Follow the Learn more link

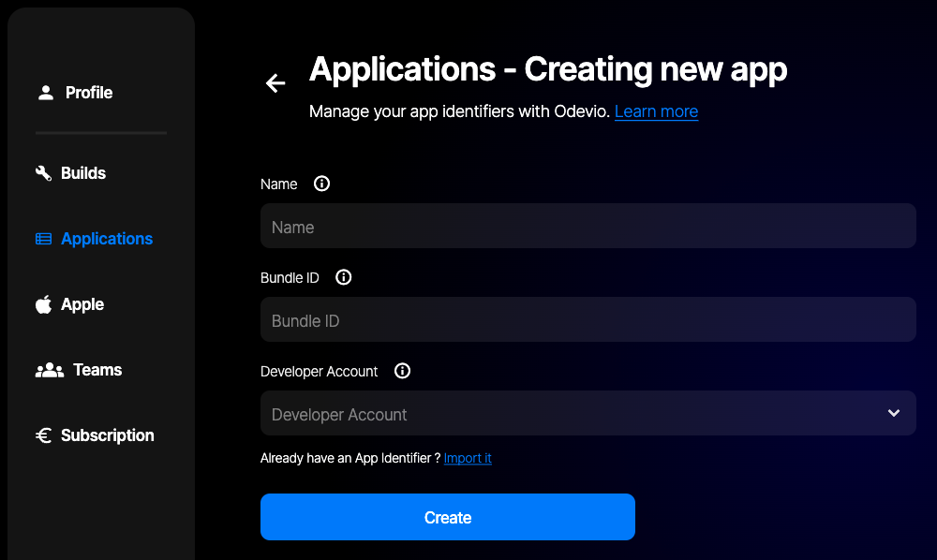pyautogui.click(x=656, y=111)
